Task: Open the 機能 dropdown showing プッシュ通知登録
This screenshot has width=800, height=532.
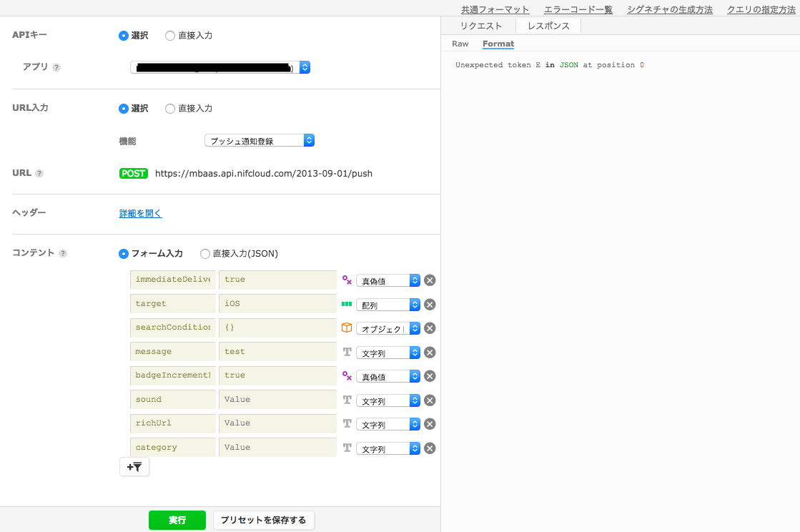Action: 260,139
